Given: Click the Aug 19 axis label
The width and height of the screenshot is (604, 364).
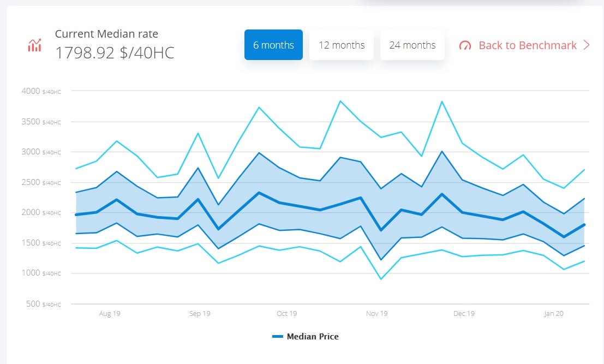Looking at the screenshot, I should [x=110, y=314].
